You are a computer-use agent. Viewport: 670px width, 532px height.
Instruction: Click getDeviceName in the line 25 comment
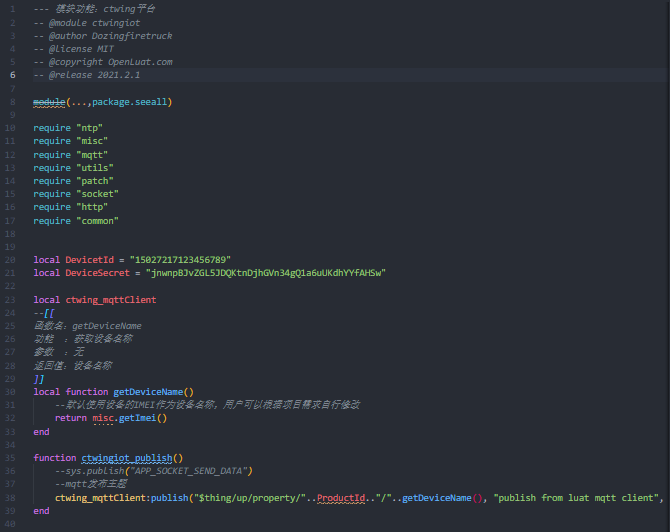point(107,326)
